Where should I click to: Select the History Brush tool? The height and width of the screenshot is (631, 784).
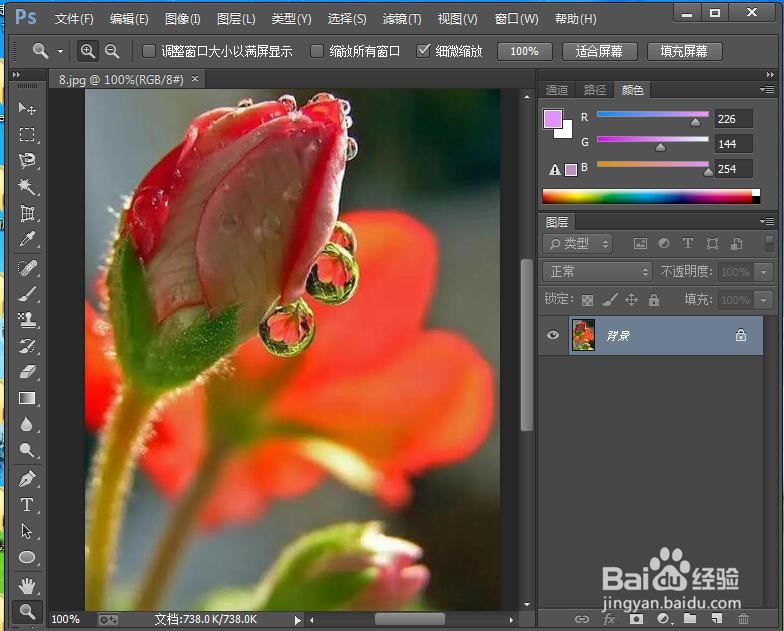click(x=27, y=346)
